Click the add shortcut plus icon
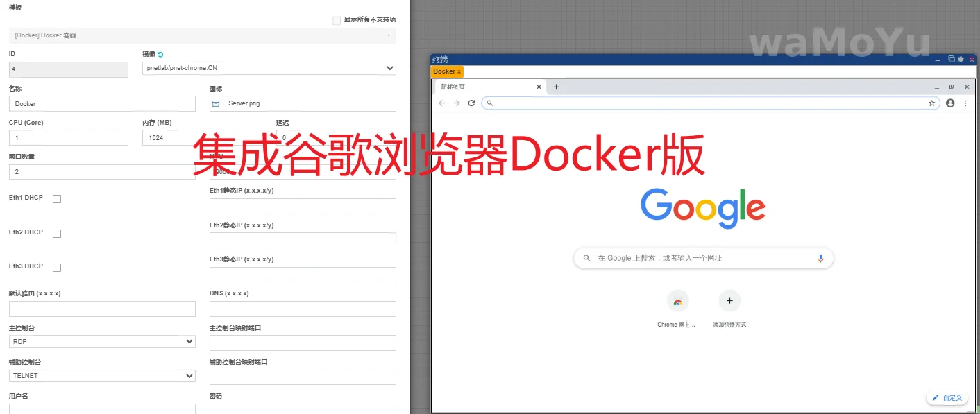Image resolution: width=980 pixels, height=414 pixels. point(729,301)
